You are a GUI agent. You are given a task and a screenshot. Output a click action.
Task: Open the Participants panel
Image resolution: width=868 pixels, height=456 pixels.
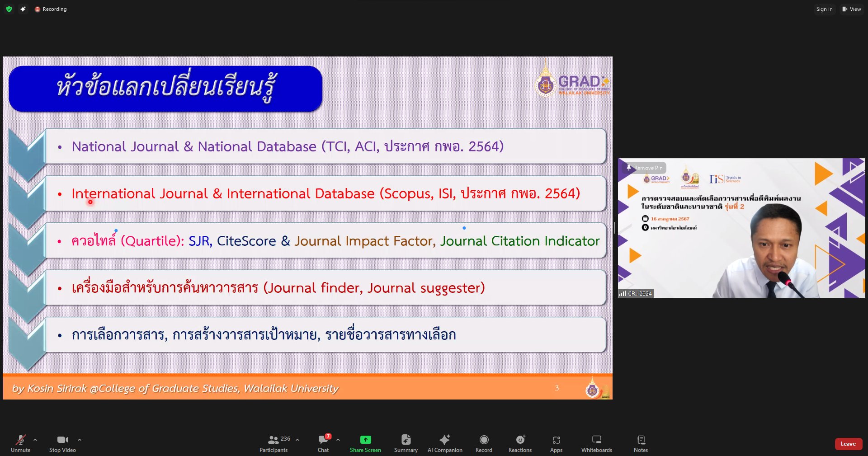pyautogui.click(x=274, y=443)
